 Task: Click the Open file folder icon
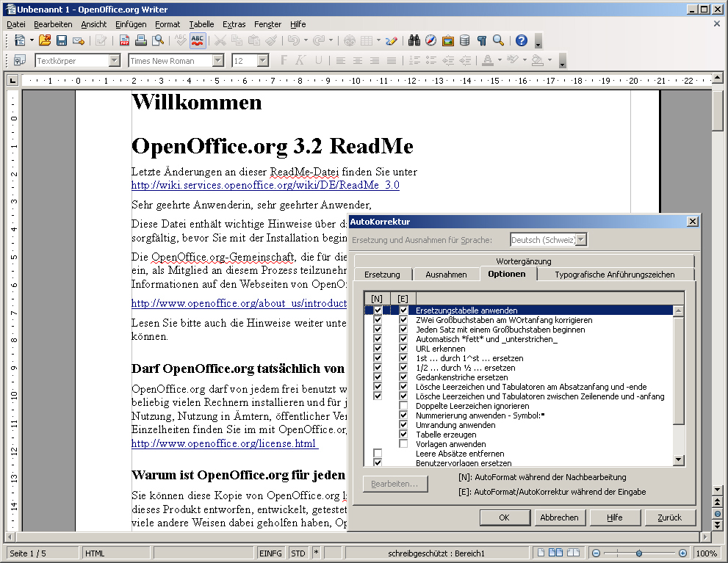coord(45,41)
